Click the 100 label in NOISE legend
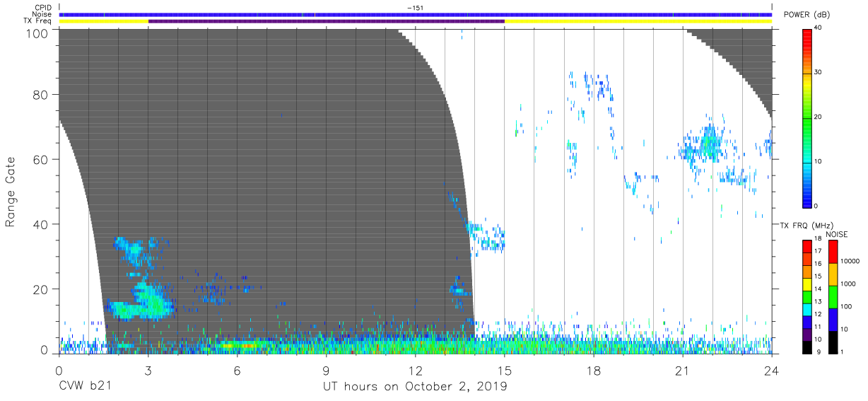This screenshot has width=868, height=401. (846, 307)
